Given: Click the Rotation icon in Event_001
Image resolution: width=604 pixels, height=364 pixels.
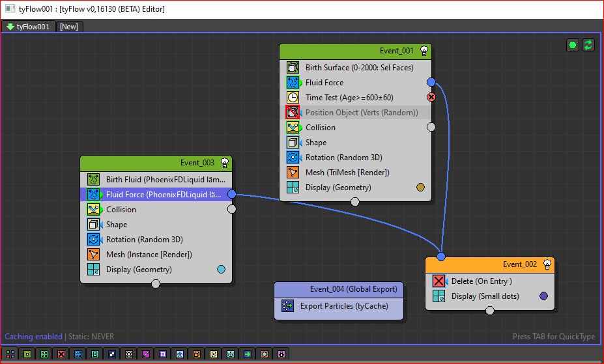Looking at the screenshot, I should tap(293, 158).
